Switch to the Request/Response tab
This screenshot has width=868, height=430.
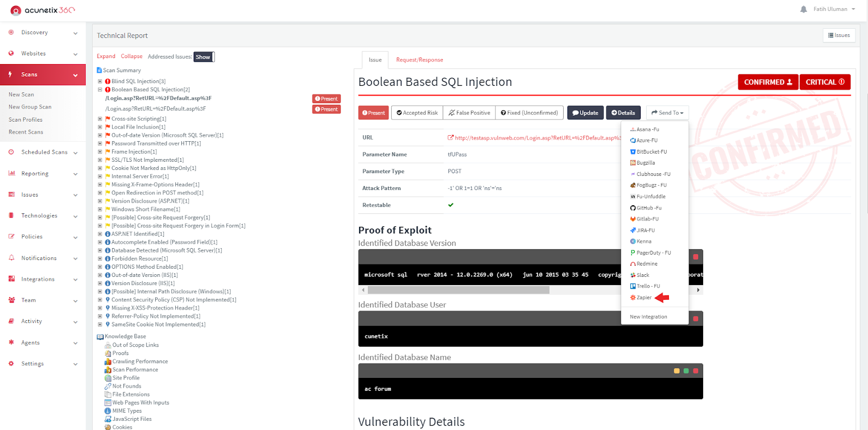(x=419, y=60)
